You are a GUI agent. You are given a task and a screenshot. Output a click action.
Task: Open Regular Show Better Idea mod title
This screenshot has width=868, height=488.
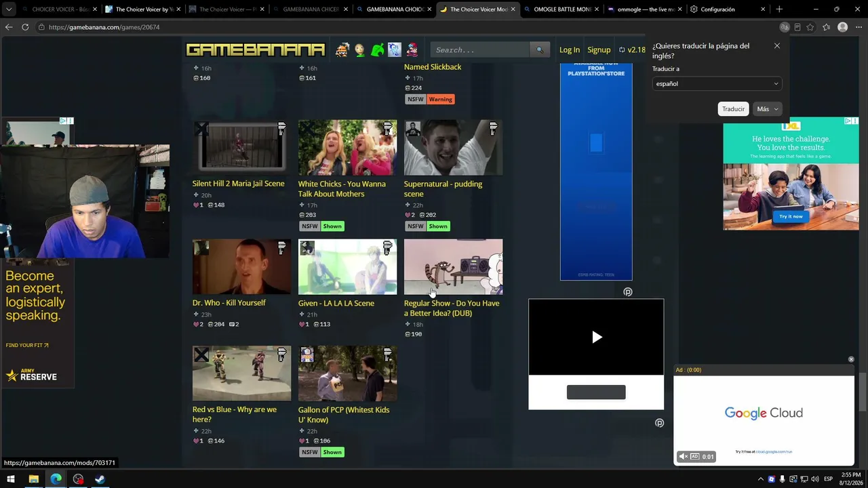point(452,308)
